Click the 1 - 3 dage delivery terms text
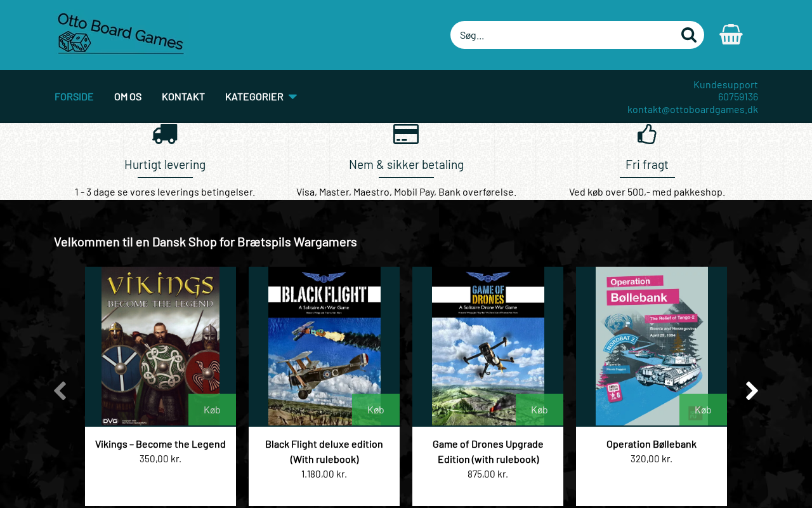 pos(165,192)
